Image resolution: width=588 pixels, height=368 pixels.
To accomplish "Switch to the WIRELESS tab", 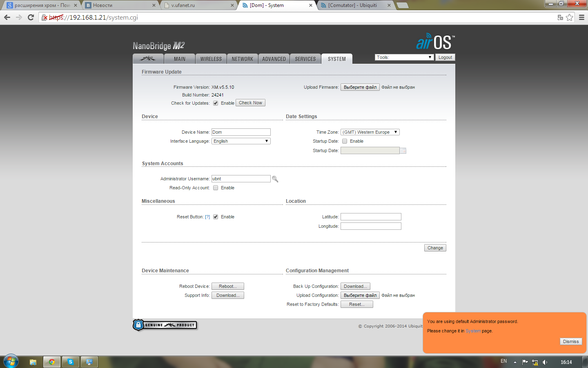I will (x=211, y=59).
